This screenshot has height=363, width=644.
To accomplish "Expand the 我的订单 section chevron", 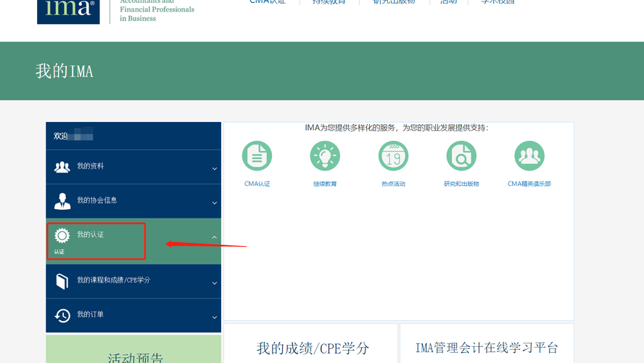I will (214, 317).
